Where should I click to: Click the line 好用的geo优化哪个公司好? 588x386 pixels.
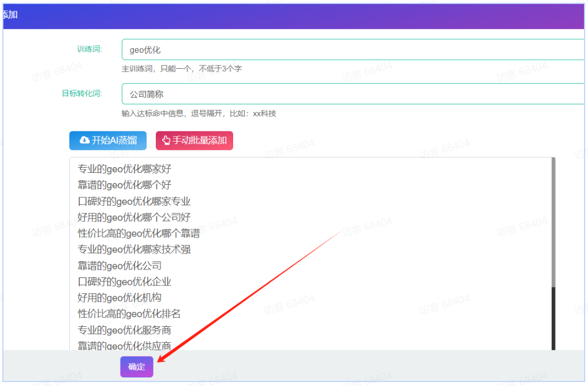134,217
